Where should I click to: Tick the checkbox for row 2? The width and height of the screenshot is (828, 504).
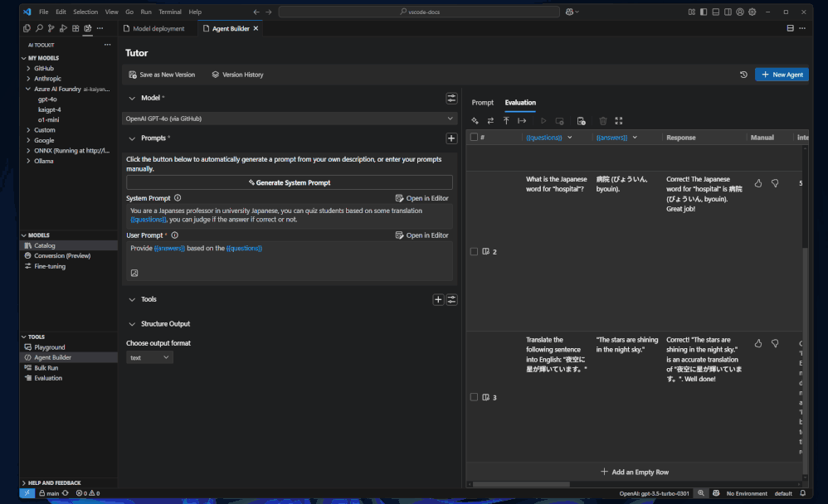coord(474,251)
